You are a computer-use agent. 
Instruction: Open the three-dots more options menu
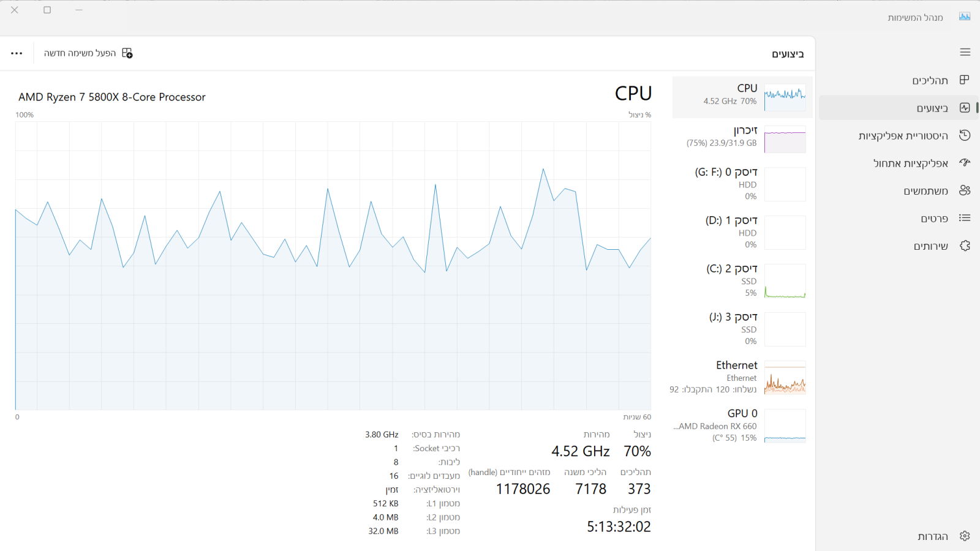17,53
